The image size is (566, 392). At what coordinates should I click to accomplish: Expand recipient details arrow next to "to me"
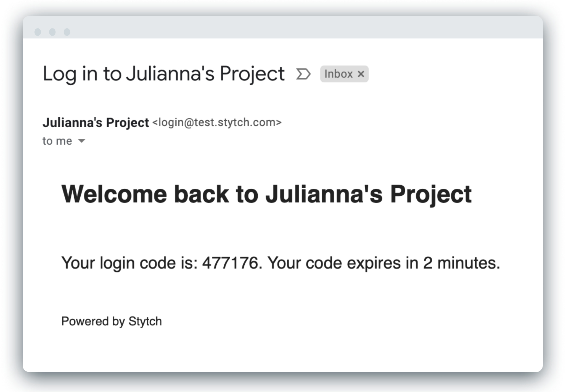81,141
